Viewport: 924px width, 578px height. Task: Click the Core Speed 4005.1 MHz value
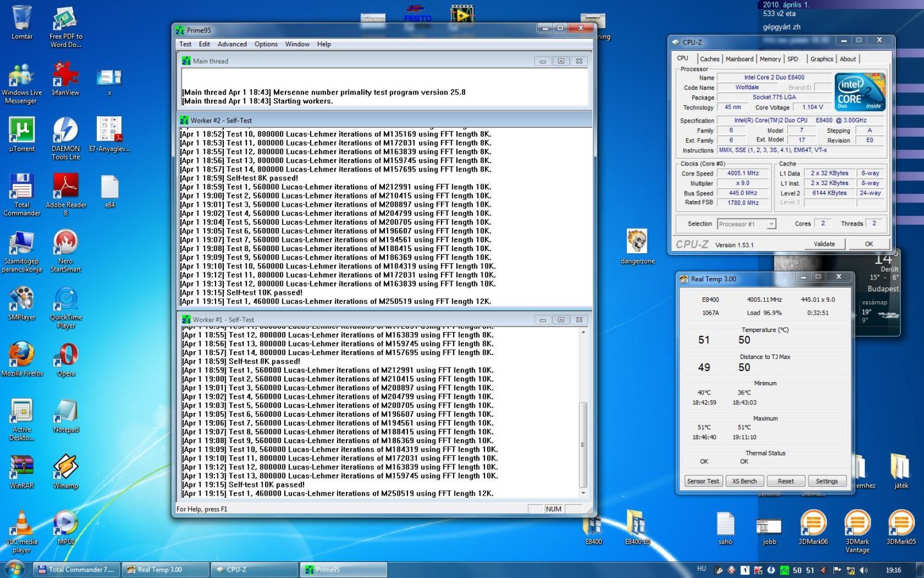[743, 173]
